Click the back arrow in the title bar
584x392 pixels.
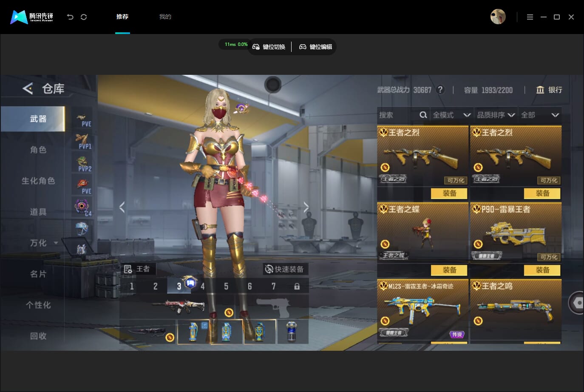click(70, 17)
